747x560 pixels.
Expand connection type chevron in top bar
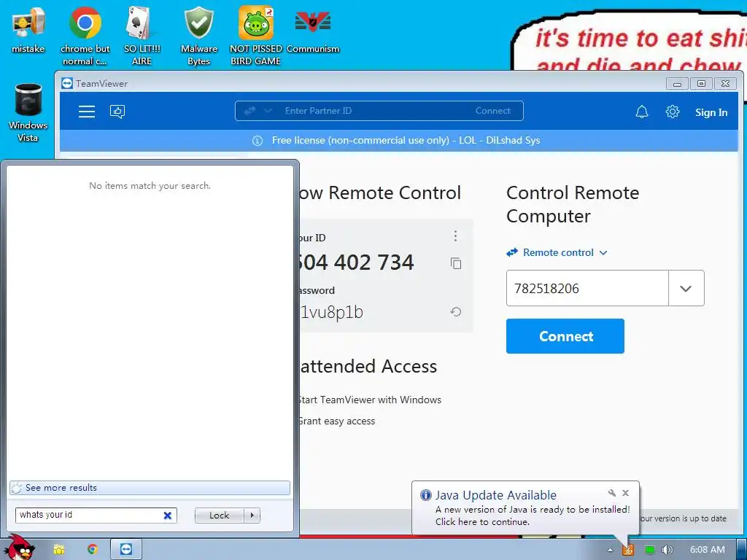coord(268,111)
